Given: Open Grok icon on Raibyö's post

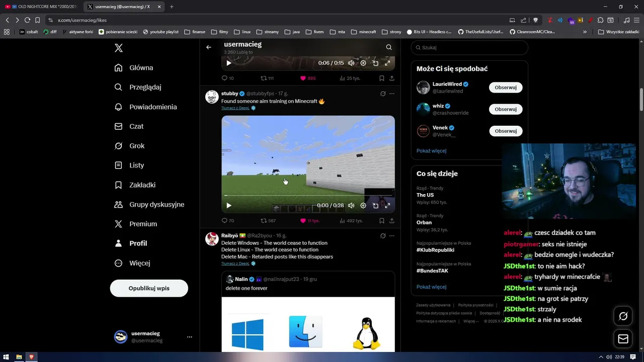Looking at the screenshot, I should click(383, 236).
